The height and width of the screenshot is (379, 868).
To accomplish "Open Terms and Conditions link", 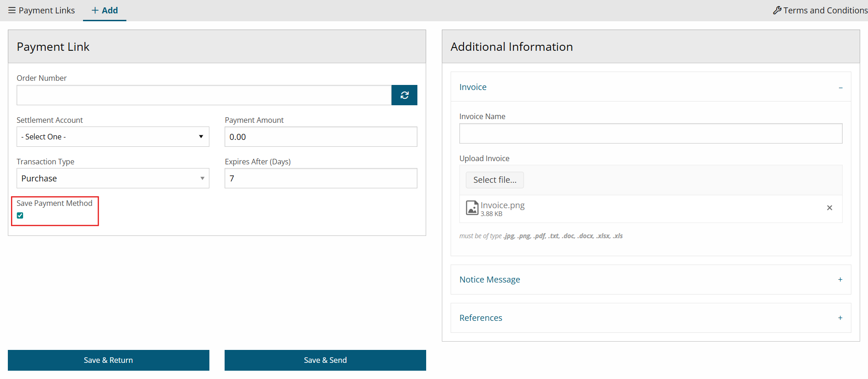I will pos(825,10).
